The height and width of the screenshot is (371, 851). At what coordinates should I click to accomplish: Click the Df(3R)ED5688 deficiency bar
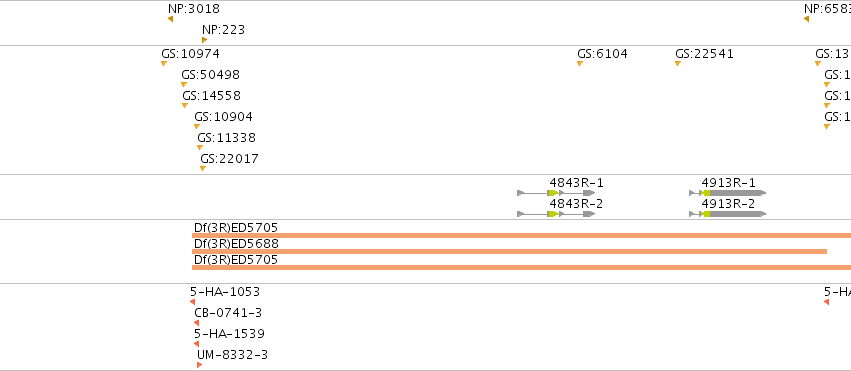click(509, 251)
